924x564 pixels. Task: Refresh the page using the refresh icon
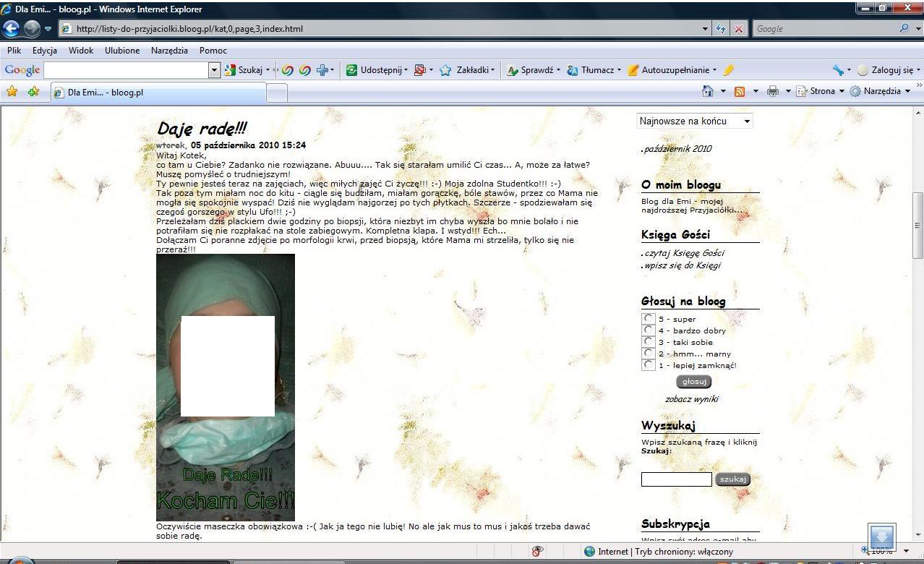coord(721,29)
